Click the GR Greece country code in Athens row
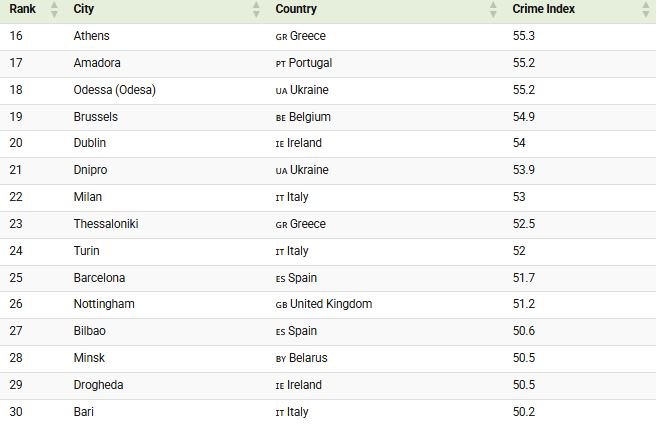 point(280,37)
